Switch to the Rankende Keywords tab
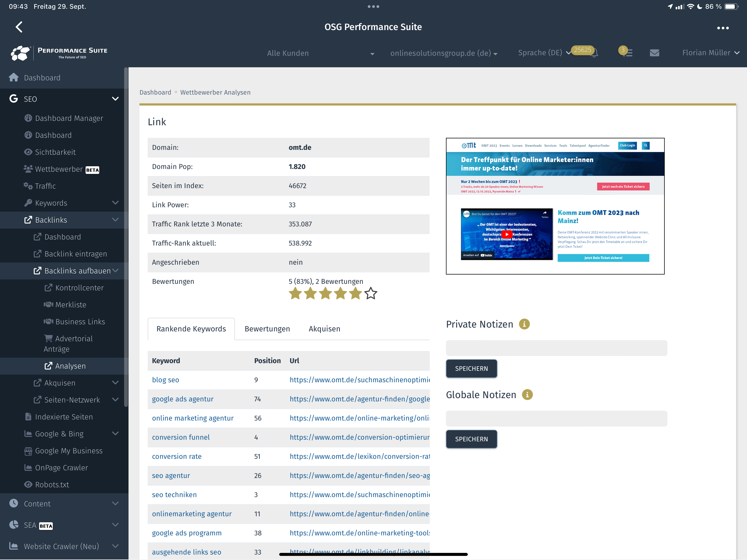 (x=191, y=329)
